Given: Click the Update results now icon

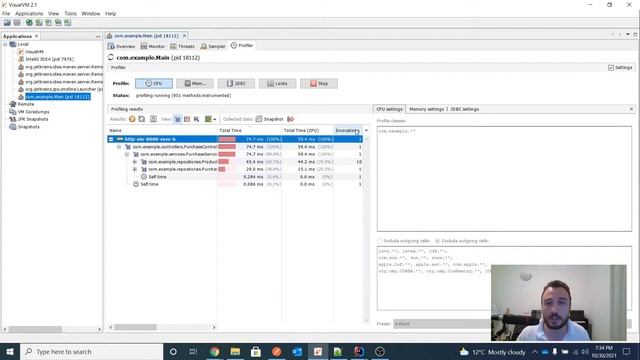Looking at the screenshot, I should point(142,119).
